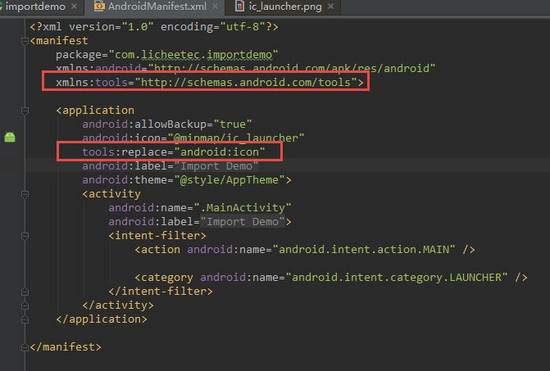Screen dimensions: 550x371
Task: Collapse the activity tag fold marker
Action: coord(25,195)
